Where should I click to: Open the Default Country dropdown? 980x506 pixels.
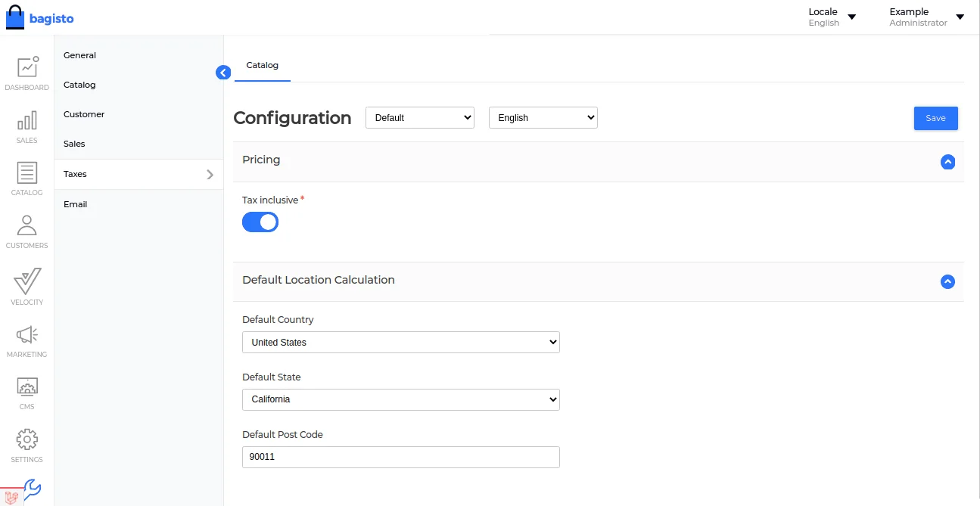[401, 342]
